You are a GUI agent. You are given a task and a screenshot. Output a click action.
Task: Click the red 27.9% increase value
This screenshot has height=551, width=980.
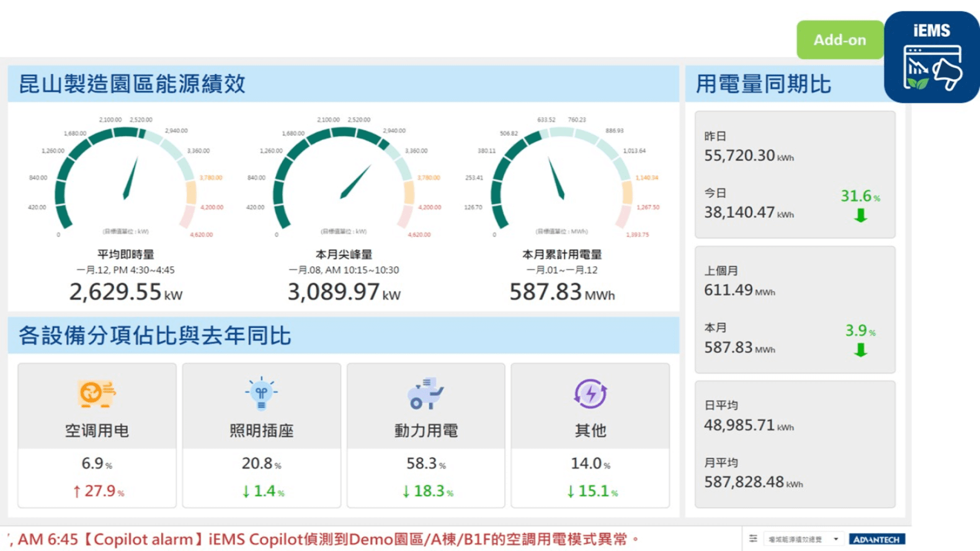point(99,491)
